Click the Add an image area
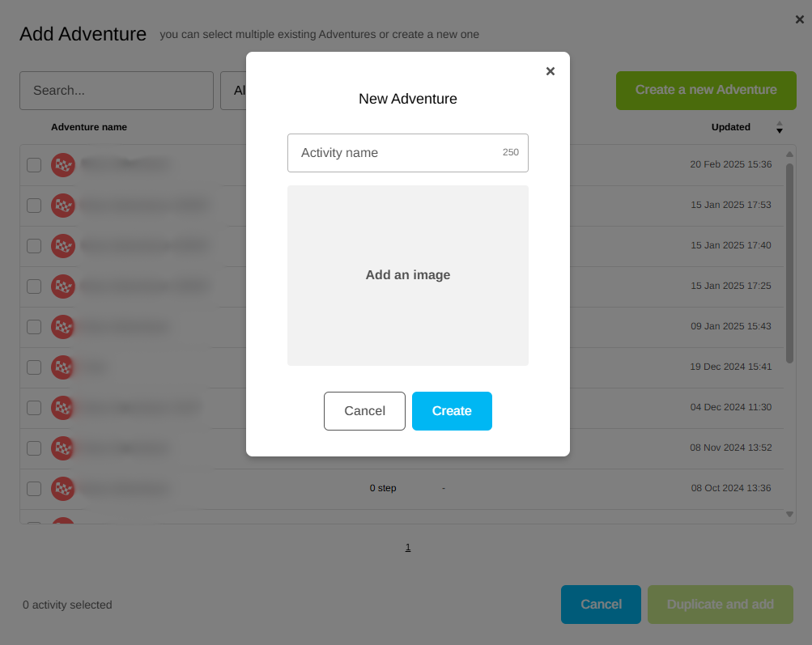Image resolution: width=812 pixels, height=645 pixels. (407, 275)
